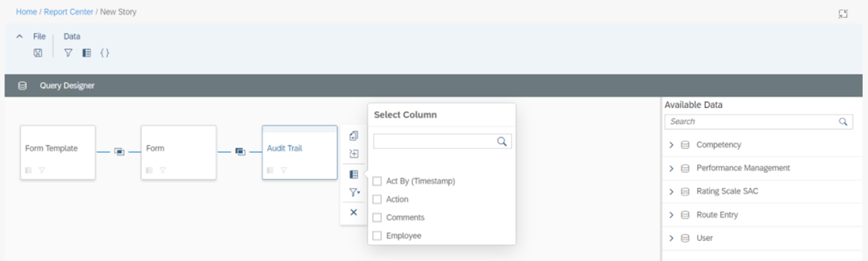Click the copy icon beside the Audit Trail node
This screenshot has height=261, width=868.
click(353, 136)
